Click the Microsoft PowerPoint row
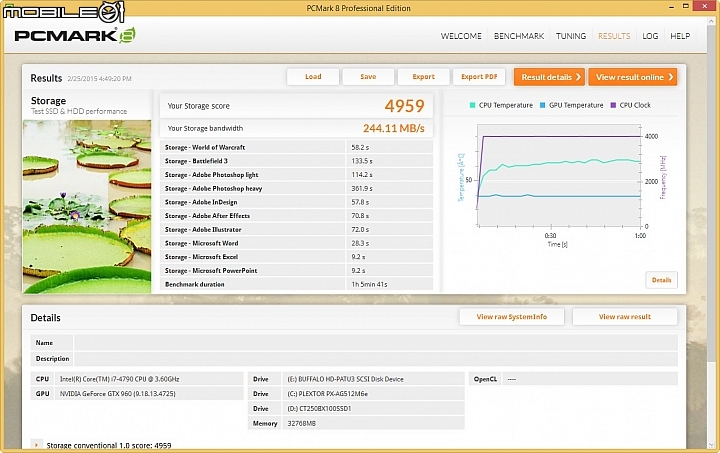This screenshot has height=453, width=720. click(x=296, y=270)
